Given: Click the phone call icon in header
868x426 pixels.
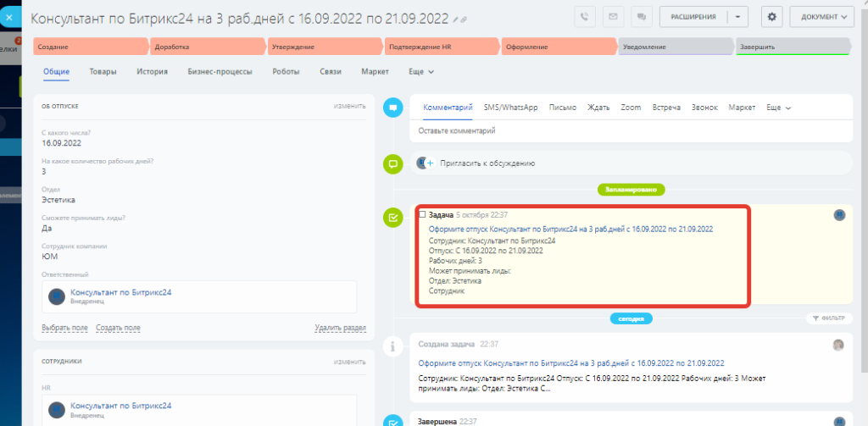Looking at the screenshot, I should (585, 17).
